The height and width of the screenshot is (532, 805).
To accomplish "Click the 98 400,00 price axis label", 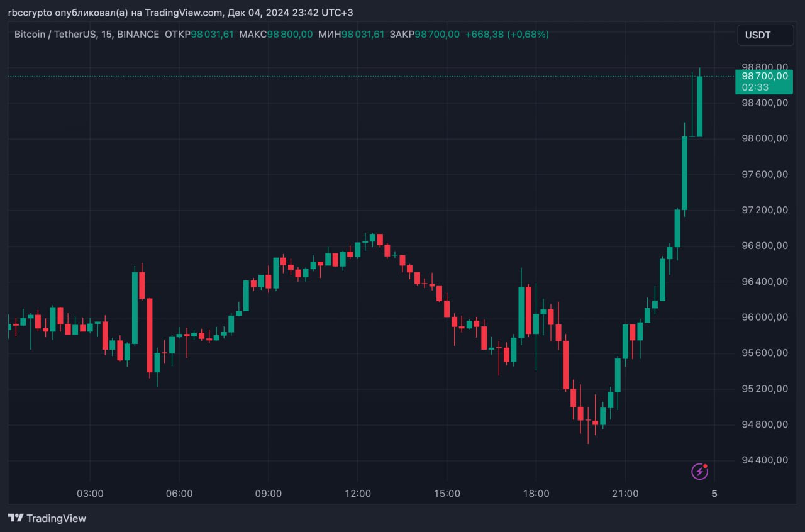I will (764, 103).
